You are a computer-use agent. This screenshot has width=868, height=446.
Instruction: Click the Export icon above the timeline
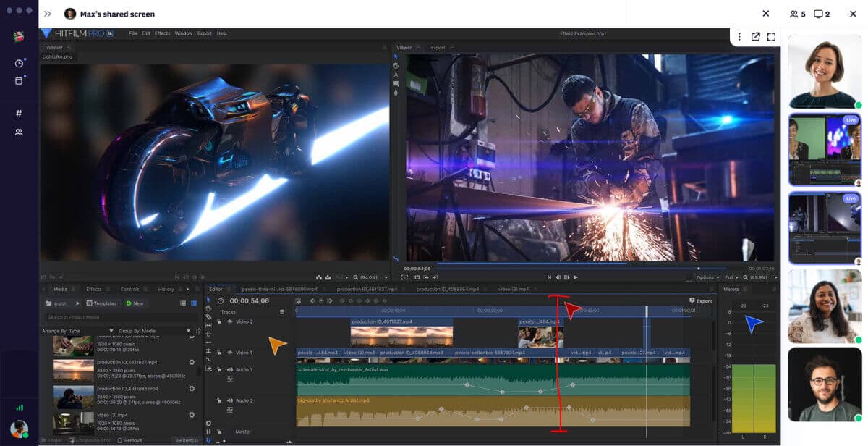pos(693,300)
